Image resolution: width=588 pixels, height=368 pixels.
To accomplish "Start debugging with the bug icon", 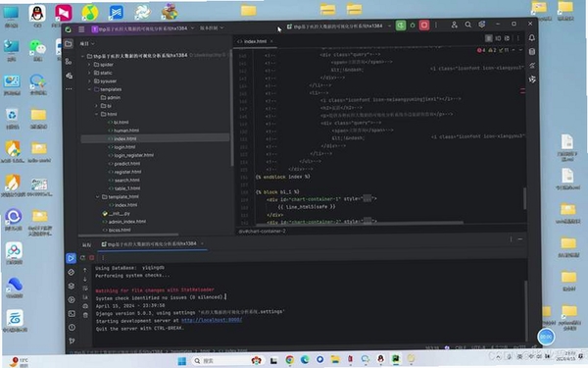I will [413, 26].
